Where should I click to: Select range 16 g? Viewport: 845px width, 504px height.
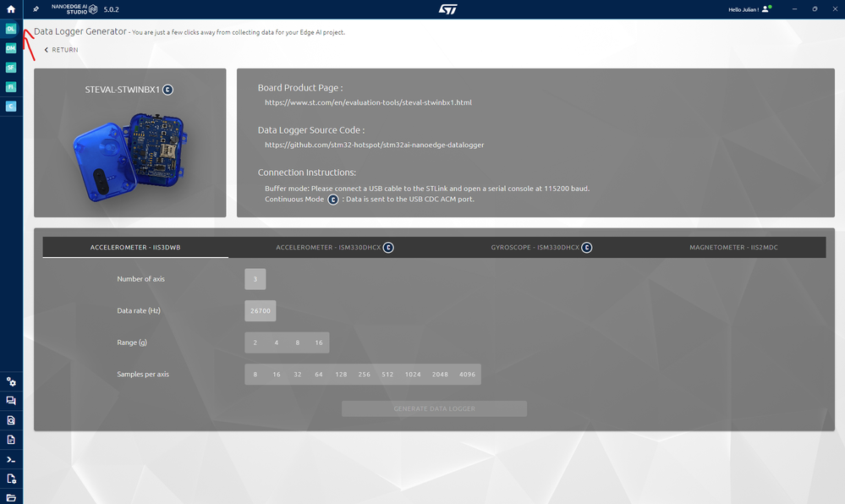coord(319,342)
